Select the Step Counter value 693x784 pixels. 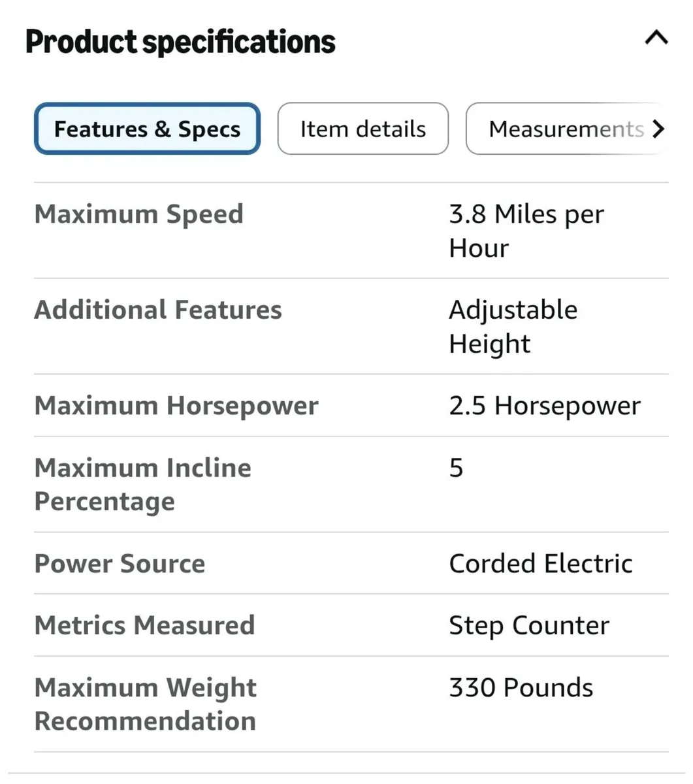(528, 625)
